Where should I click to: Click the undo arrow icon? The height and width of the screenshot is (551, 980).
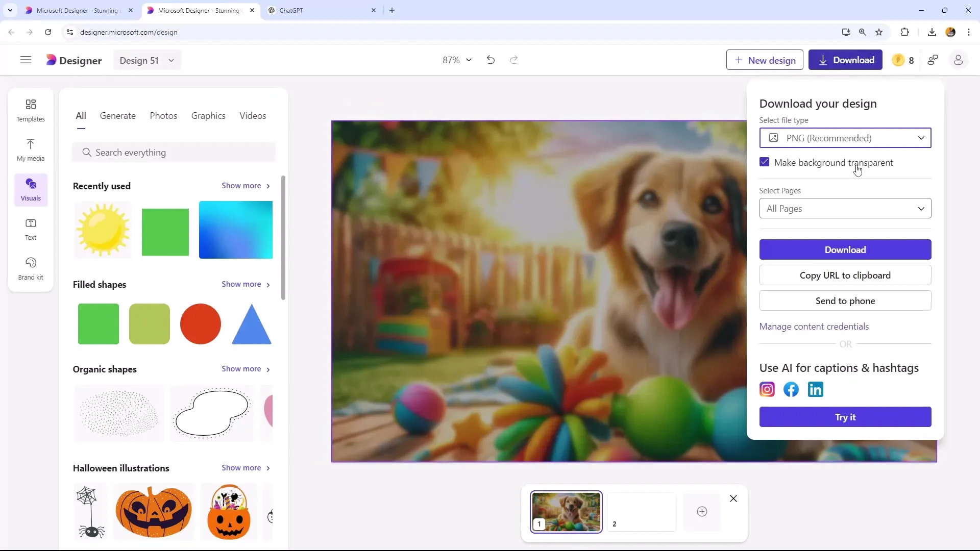[491, 60]
